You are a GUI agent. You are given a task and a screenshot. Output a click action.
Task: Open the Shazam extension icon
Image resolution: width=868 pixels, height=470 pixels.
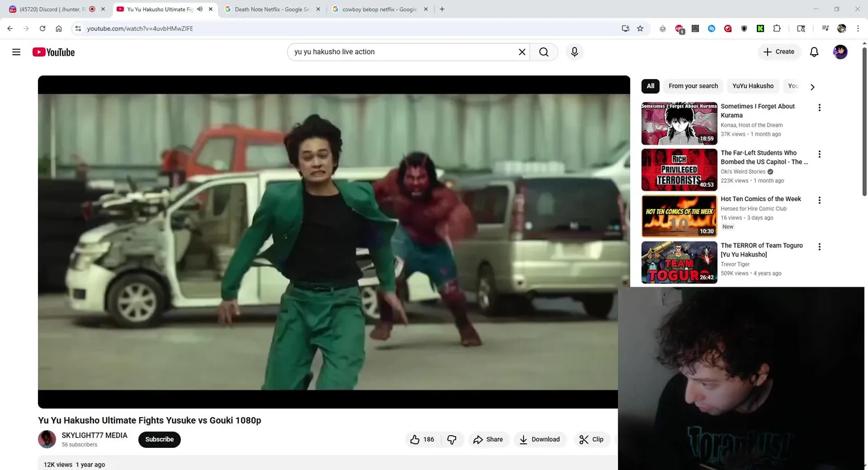tap(711, 29)
